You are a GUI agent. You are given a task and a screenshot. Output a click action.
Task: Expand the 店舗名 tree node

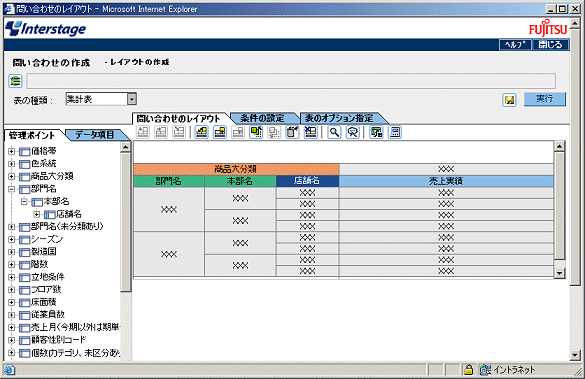pyautogui.click(x=37, y=214)
